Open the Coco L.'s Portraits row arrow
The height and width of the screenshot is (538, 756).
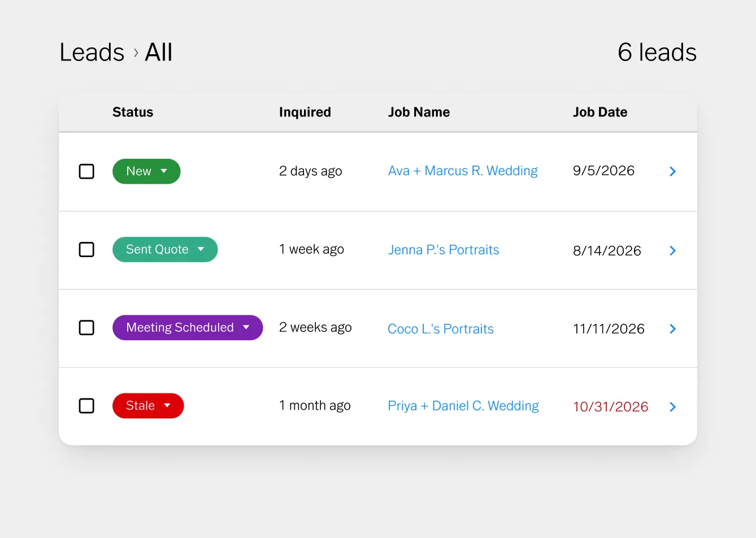672,328
